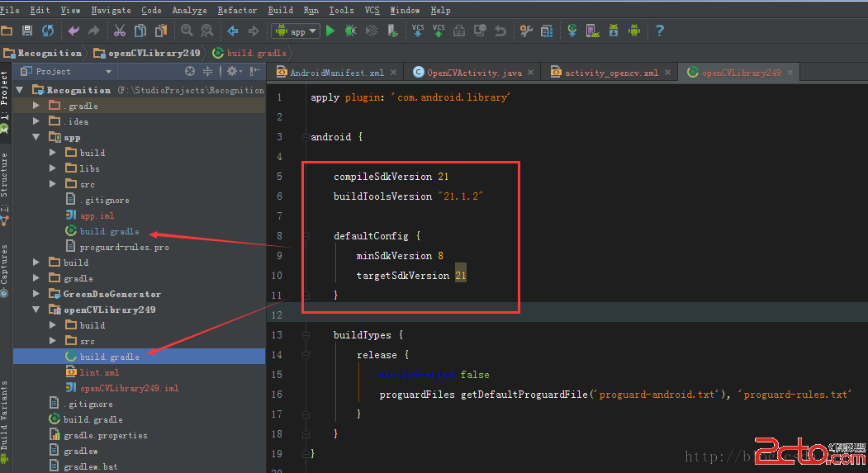Screen dimensions: 868x473
Task: Open the app run configuration dropdown
Action: [296, 31]
